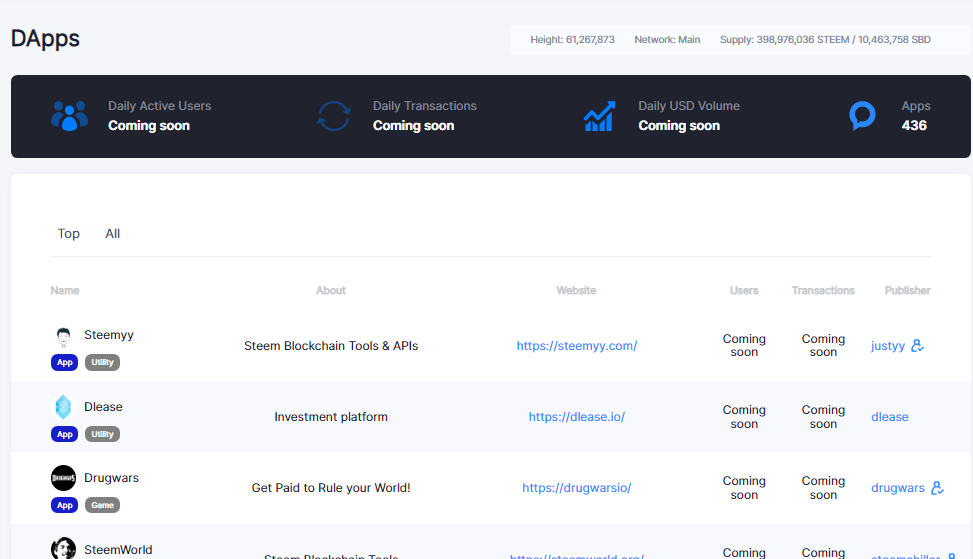Click the Utility tag under Steemyy
This screenshot has height=559, width=973.
(x=102, y=362)
